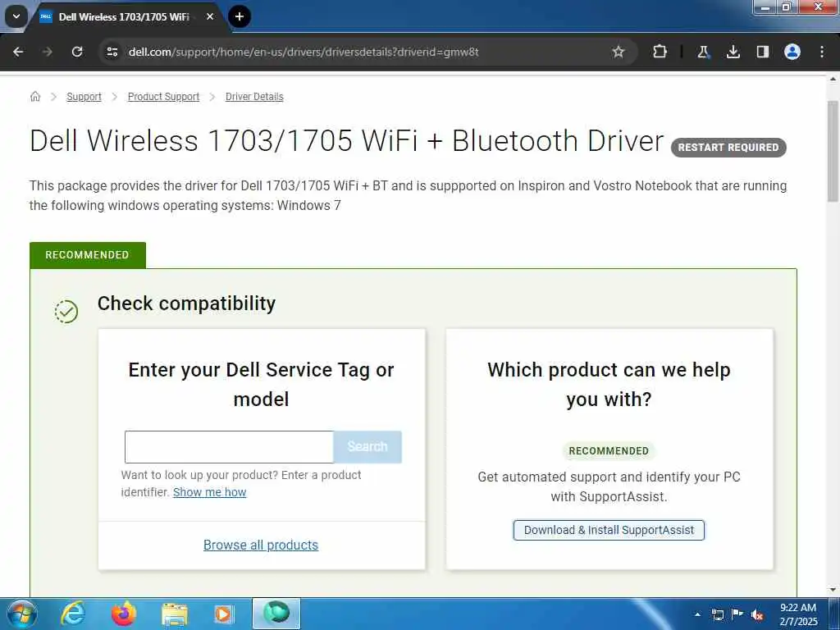The width and height of the screenshot is (840, 630).
Task: Toggle the browser side panel icon
Action: click(763, 52)
